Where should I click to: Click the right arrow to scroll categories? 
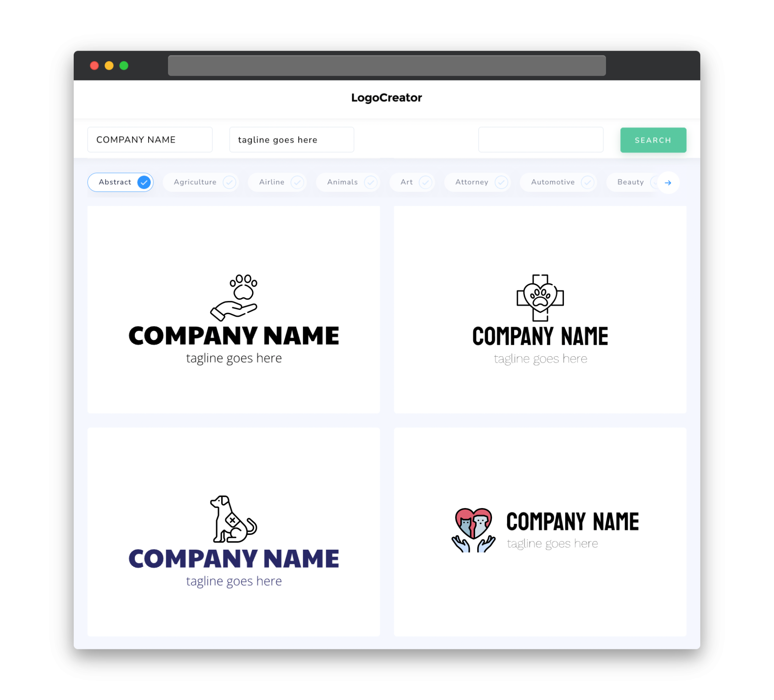pyautogui.click(x=668, y=182)
